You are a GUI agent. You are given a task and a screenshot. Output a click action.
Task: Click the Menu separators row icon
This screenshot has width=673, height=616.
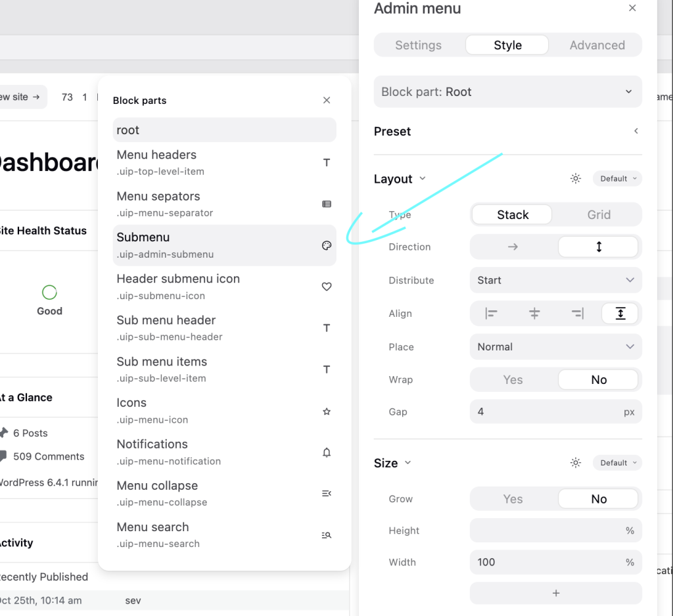327,204
